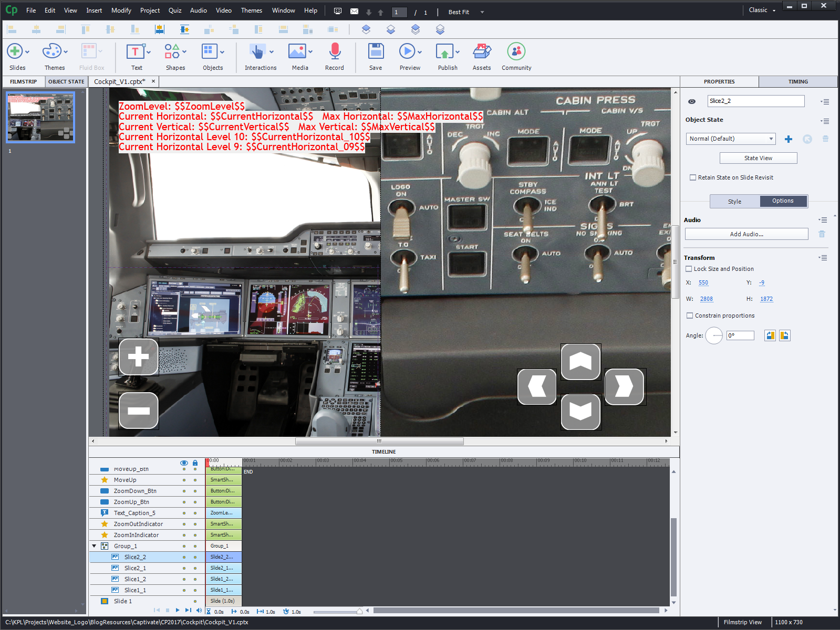This screenshot has width=840, height=630.
Task: Open the Assets library icon
Action: pyautogui.click(x=481, y=52)
